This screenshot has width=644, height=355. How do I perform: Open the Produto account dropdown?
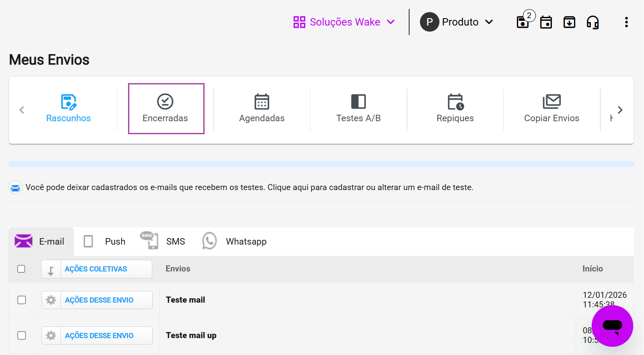[457, 22]
